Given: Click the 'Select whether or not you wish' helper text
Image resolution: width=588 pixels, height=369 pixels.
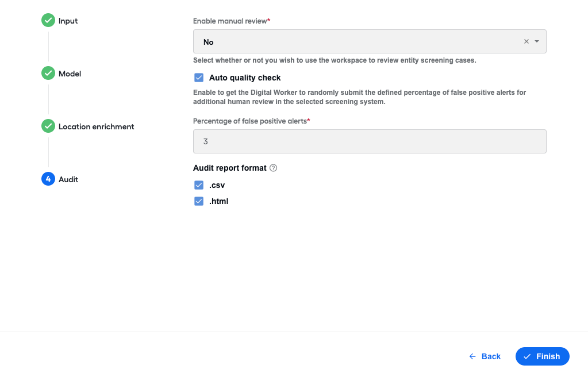Looking at the screenshot, I should click(x=335, y=60).
